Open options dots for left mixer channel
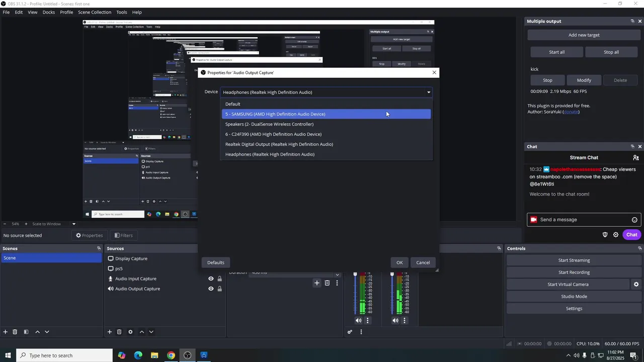This screenshot has height=362, width=644. pos(367,320)
